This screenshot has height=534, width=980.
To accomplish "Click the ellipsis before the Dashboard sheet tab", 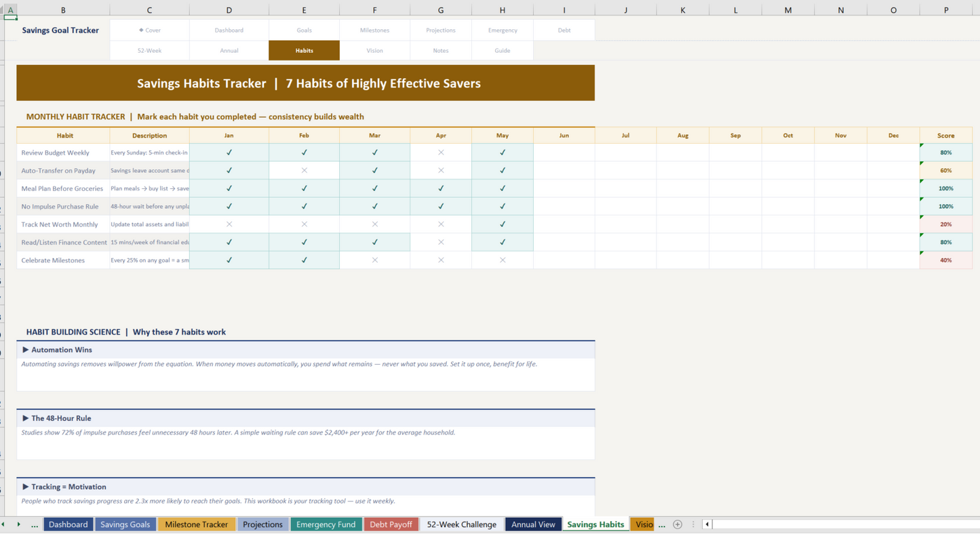I will pyautogui.click(x=35, y=525).
